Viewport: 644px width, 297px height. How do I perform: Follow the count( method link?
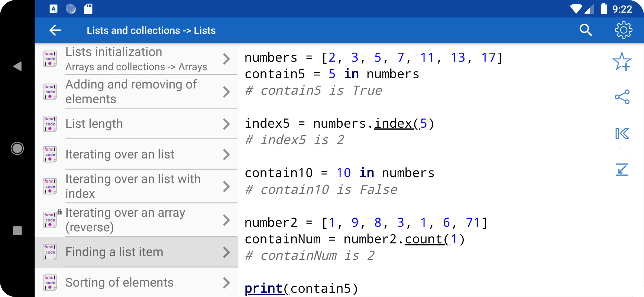coord(427,239)
